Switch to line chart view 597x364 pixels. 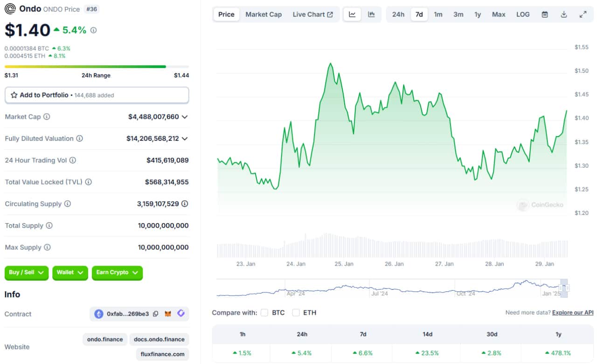coord(352,14)
